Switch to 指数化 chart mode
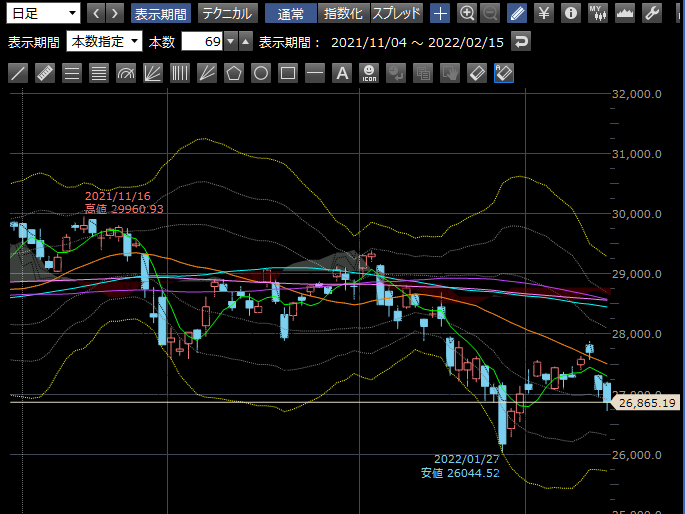The width and height of the screenshot is (685, 514). point(343,14)
